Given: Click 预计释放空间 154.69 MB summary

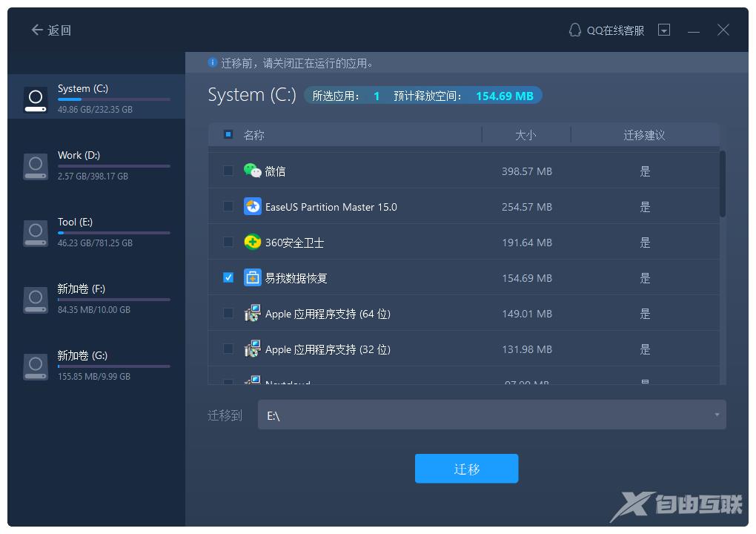Looking at the screenshot, I should (x=463, y=96).
